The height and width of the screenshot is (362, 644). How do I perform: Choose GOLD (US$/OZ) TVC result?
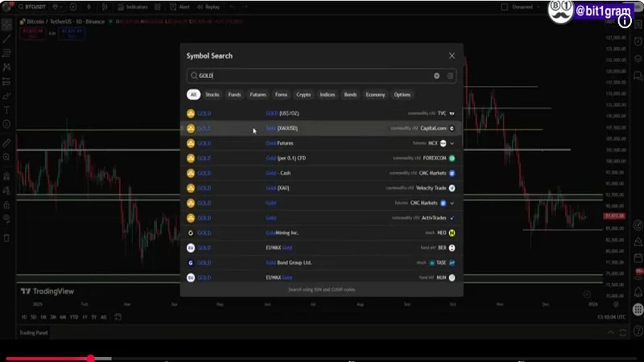[x=321, y=113]
